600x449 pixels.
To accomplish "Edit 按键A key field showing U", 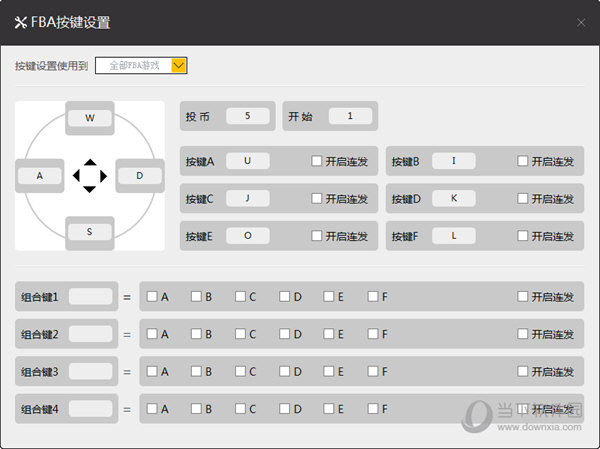I will 248,161.
